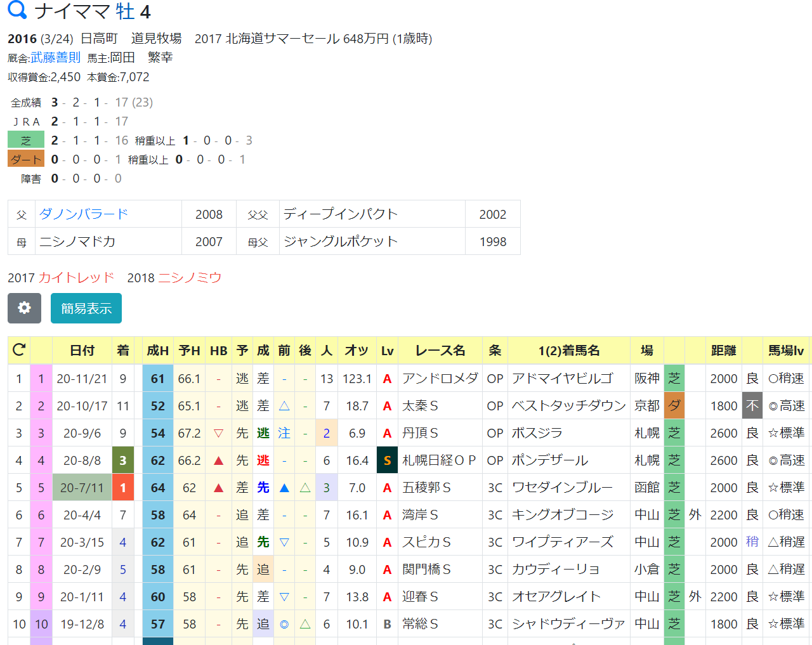Click the winner name ボスジラ

coord(537,433)
